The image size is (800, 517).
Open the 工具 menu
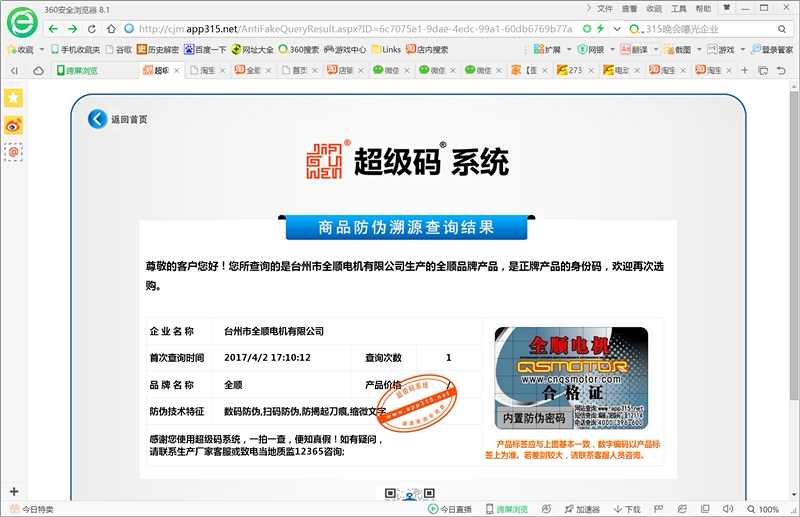click(678, 8)
